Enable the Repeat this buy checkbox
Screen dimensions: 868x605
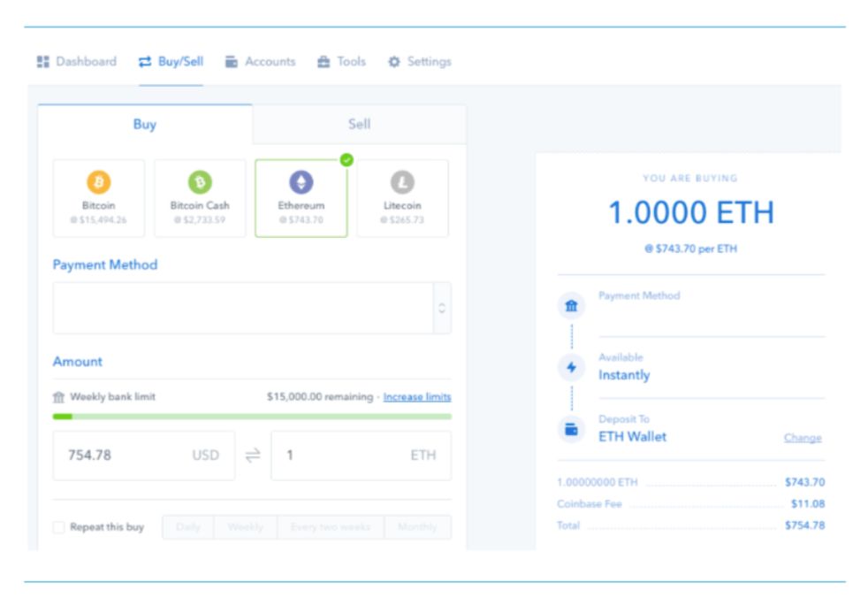58,527
